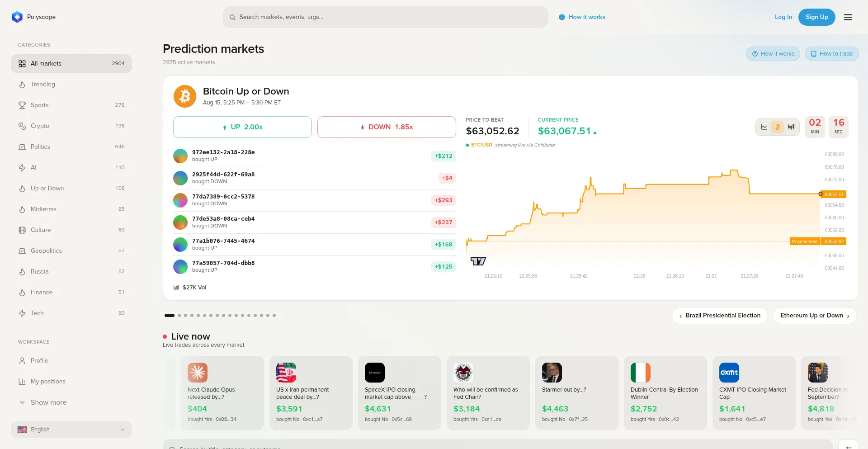Image resolution: width=868 pixels, height=449 pixels.
Task: Open the English language dropdown
Action: point(71,430)
